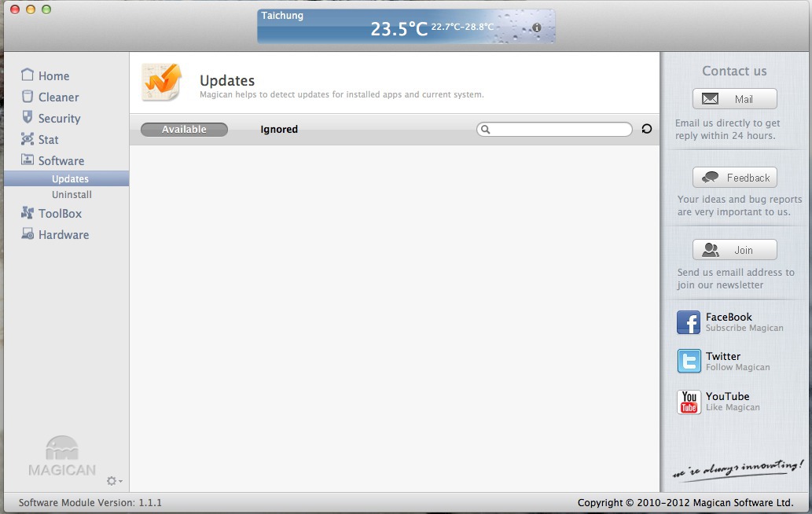Click the Software Module Version text

90,503
